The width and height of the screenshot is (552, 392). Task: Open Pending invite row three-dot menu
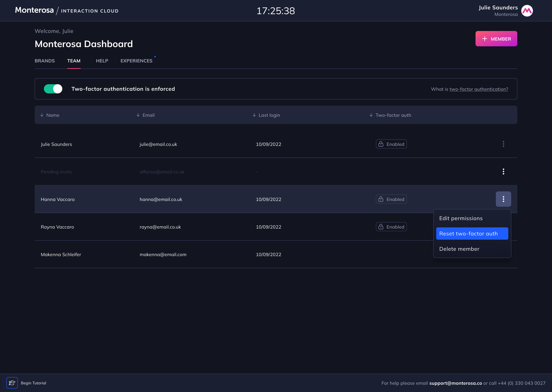click(504, 172)
